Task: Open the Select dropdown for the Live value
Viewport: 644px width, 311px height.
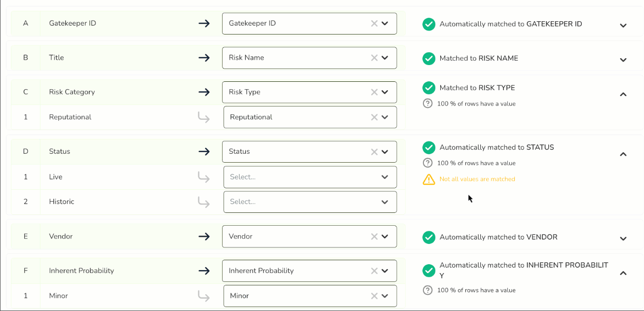Action: pyautogui.click(x=310, y=177)
